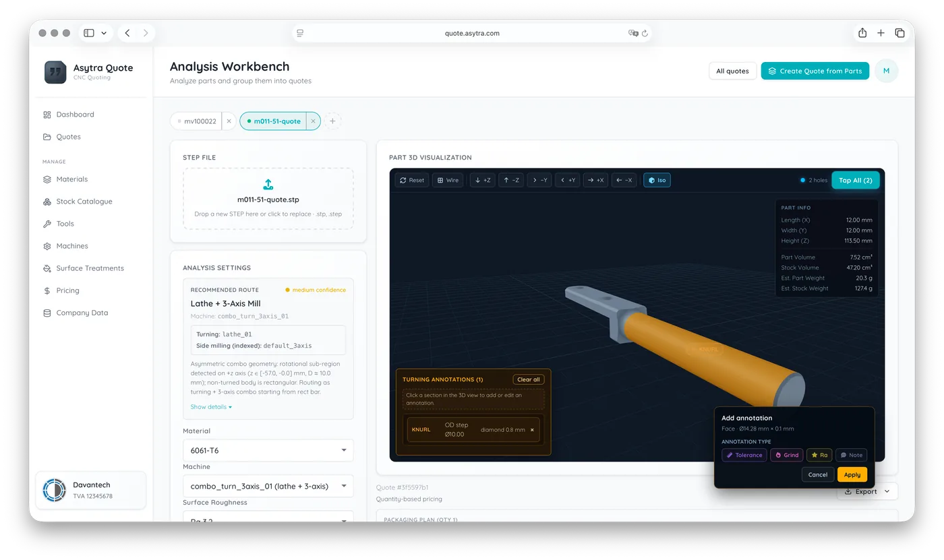The height and width of the screenshot is (560, 944).
Task: Open a new Safari tab
Action: [x=881, y=33]
